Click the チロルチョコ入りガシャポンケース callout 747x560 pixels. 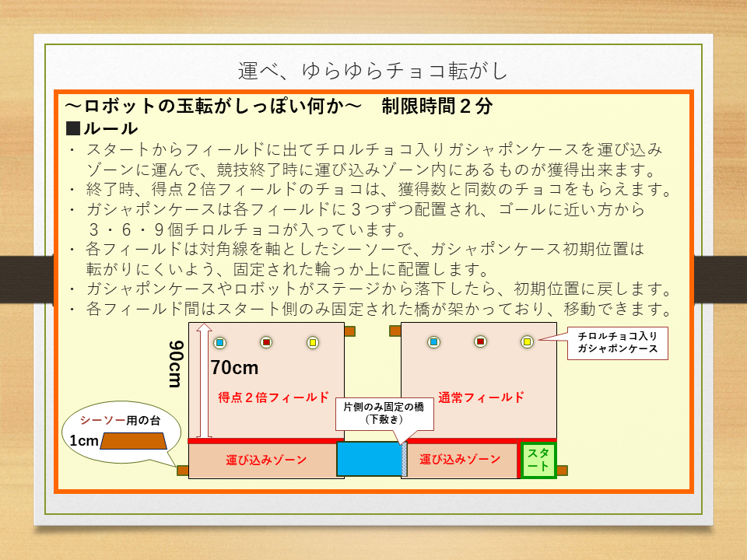coord(617,343)
